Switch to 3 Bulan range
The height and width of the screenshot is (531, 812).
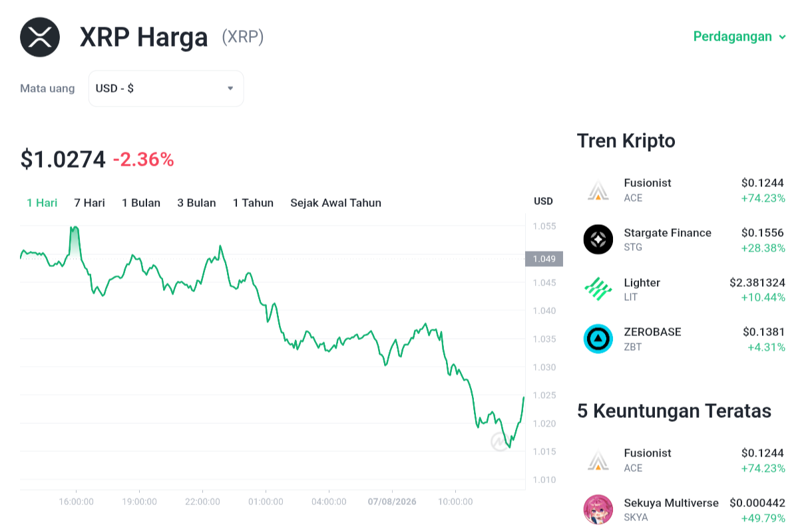pyautogui.click(x=196, y=203)
